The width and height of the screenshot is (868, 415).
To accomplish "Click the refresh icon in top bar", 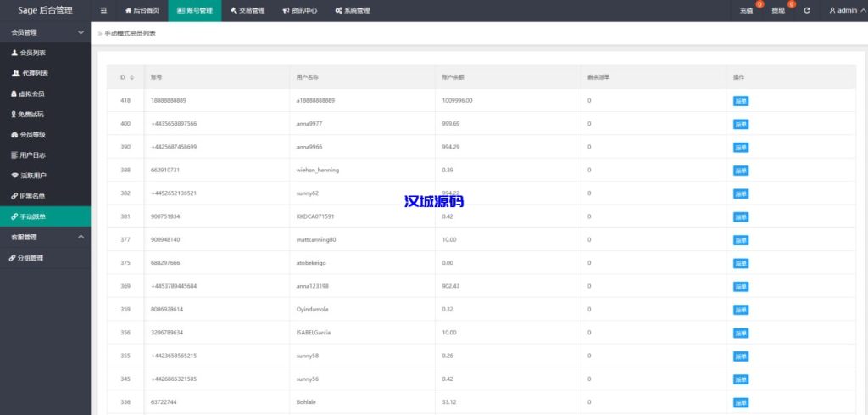I will click(x=806, y=11).
